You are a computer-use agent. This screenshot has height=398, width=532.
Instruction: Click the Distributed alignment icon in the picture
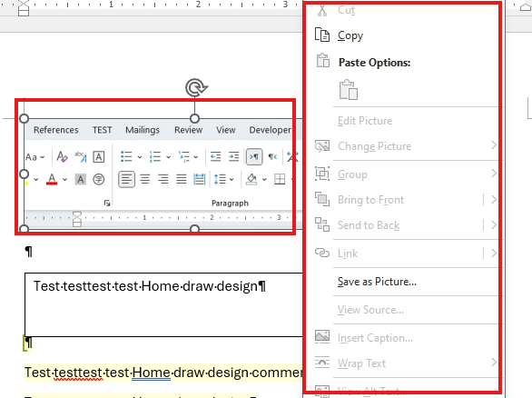pyautogui.click(x=200, y=179)
